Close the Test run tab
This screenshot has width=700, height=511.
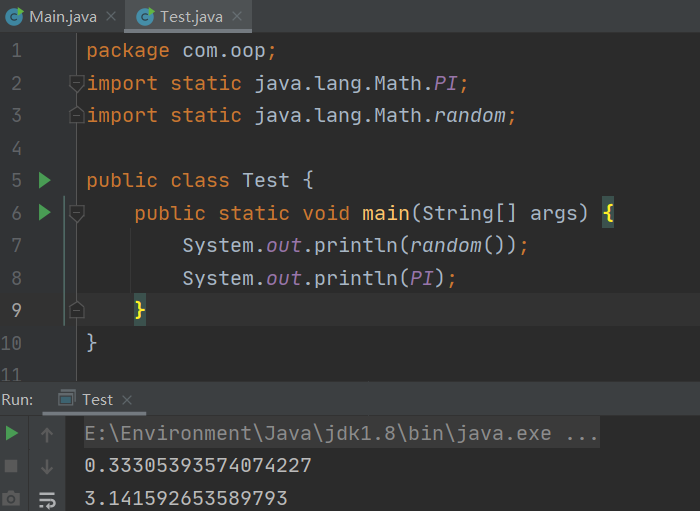(x=128, y=400)
